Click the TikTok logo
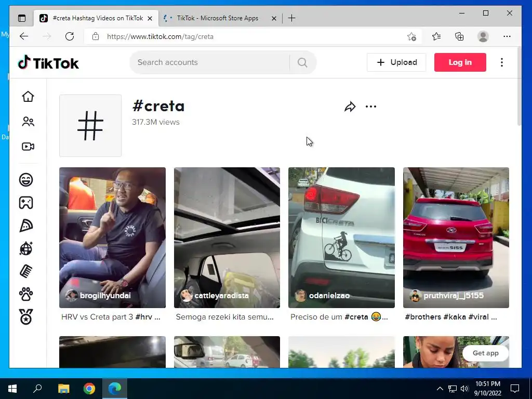Viewport: 532px width, 399px height. pos(48,63)
